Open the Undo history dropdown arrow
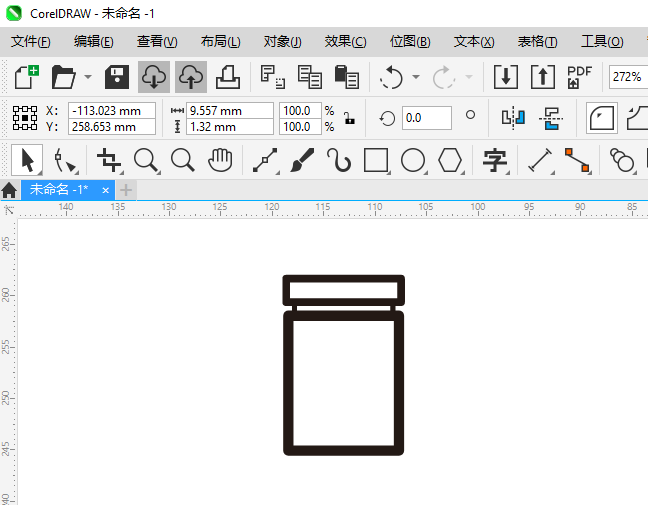Screen dimensions: 648x505 416,77
